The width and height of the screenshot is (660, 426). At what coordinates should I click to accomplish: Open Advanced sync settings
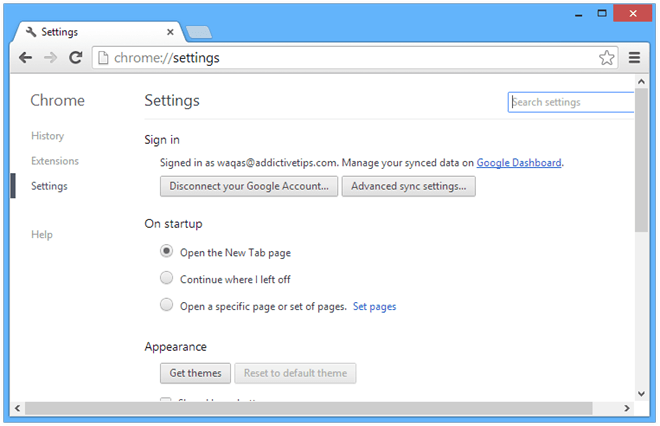409,186
